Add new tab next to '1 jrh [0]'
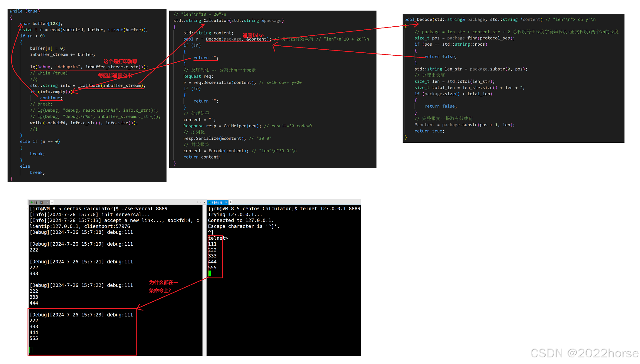This screenshot has height=364, width=640. (52, 202)
